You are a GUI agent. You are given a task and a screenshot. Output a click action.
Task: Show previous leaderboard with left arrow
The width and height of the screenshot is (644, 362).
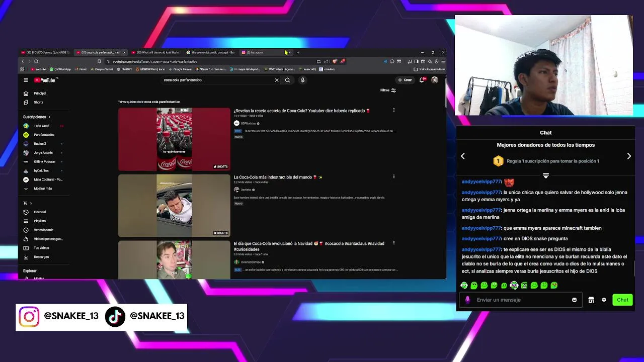coord(463,156)
